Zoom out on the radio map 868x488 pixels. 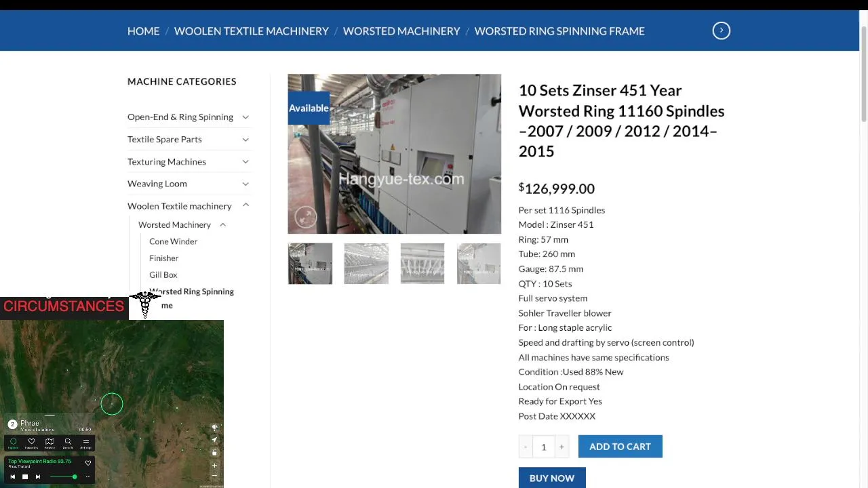point(214,476)
